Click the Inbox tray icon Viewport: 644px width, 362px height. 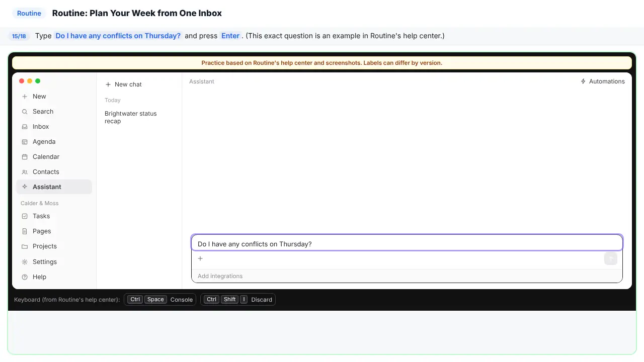coord(25,127)
